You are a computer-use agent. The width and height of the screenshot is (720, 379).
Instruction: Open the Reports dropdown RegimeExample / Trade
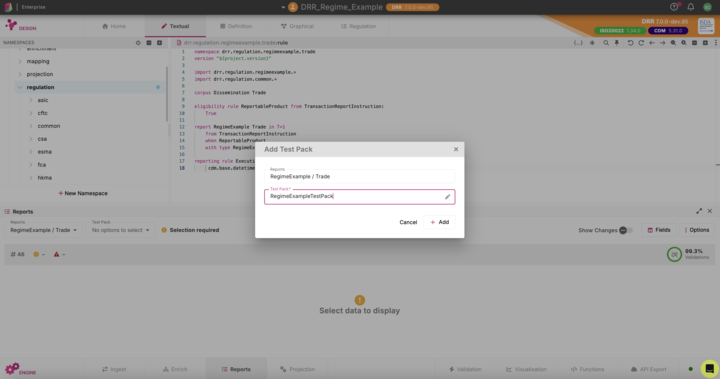pos(44,230)
